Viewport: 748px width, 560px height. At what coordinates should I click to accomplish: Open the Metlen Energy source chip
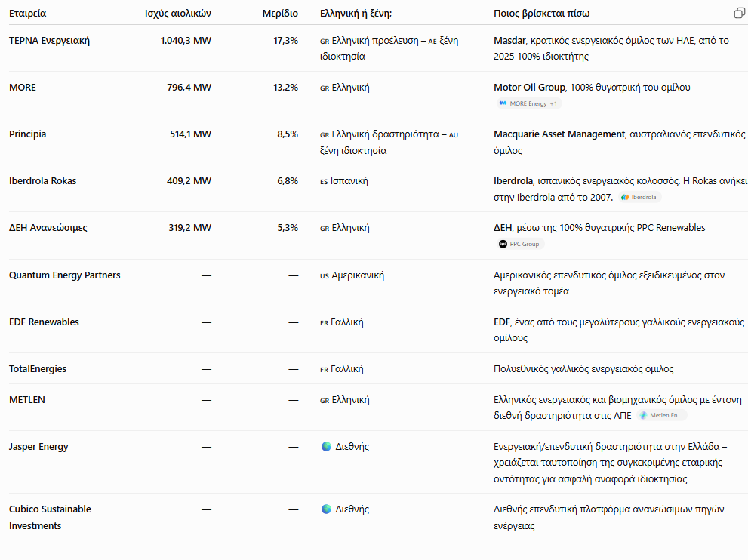[662, 415]
